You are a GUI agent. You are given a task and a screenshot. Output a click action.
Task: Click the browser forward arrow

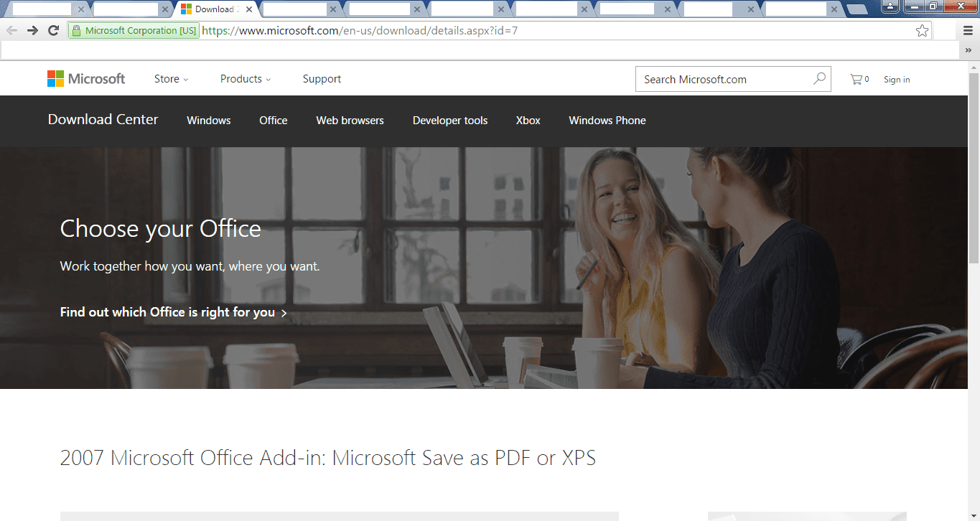click(x=32, y=30)
